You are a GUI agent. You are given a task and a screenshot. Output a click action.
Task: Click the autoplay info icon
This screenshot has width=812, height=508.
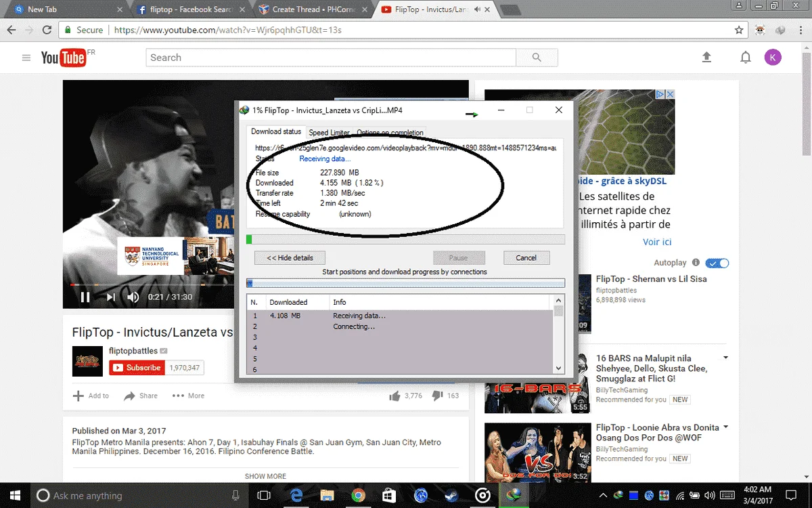point(696,262)
